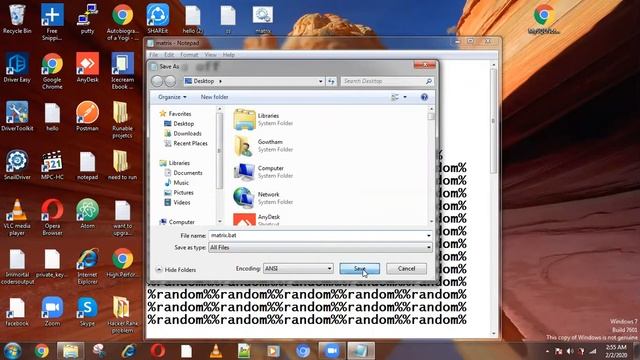Screen dimensions: 640x360
Task: Open the Encoding ANSI dropdown
Action: pos(298,269)
